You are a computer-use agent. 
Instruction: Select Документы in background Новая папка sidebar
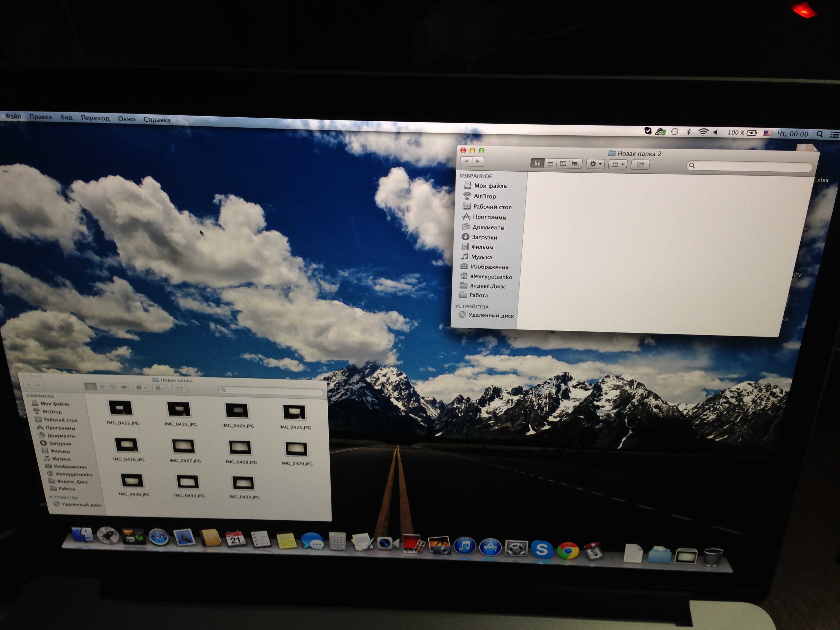click(61, 435)
